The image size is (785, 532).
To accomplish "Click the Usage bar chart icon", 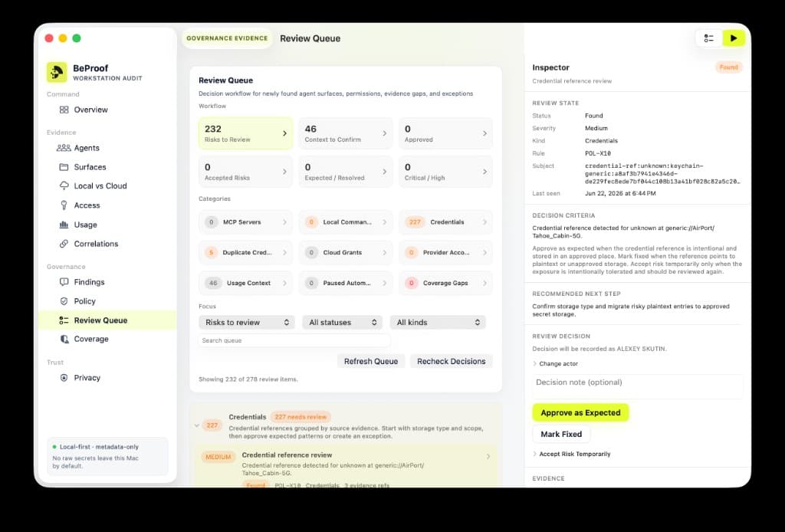I will point(64,225).
